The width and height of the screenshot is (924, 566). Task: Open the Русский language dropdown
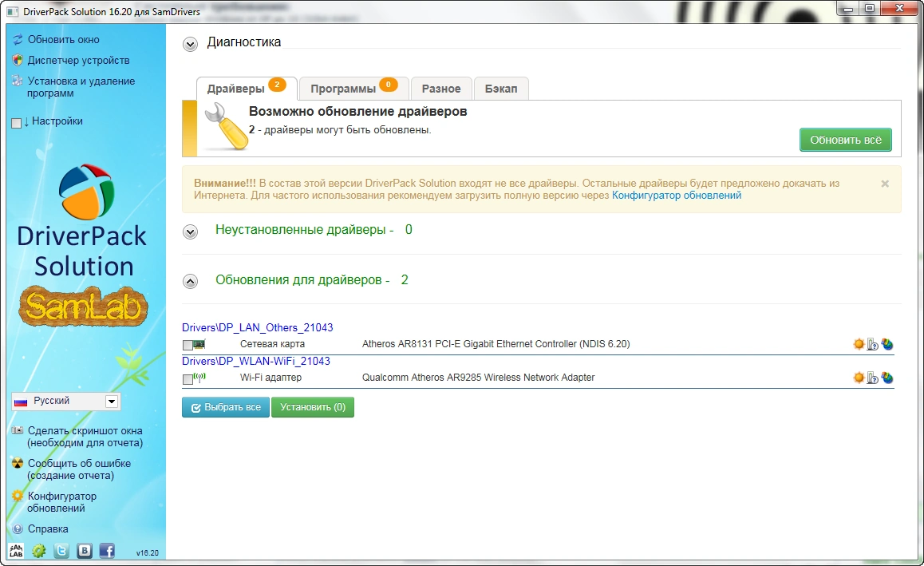click(65, 401)
